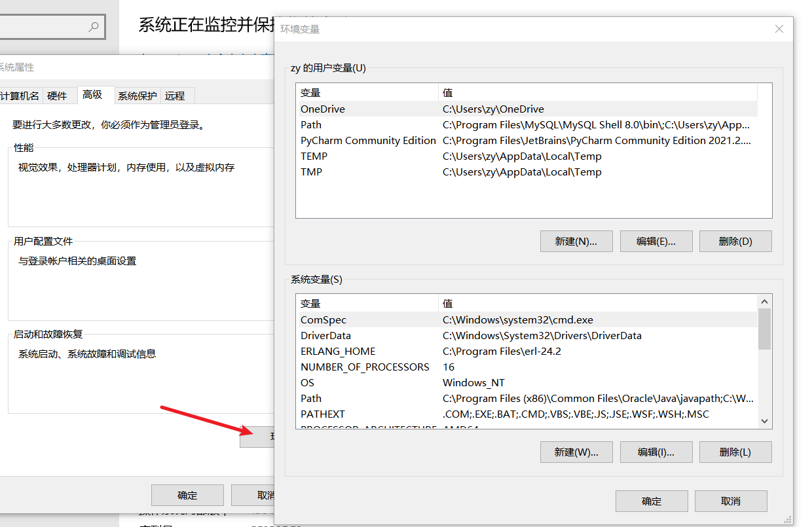Select the OS system variable row
The height and width of the screenshot is (527, 812).
tap(526, 383)
